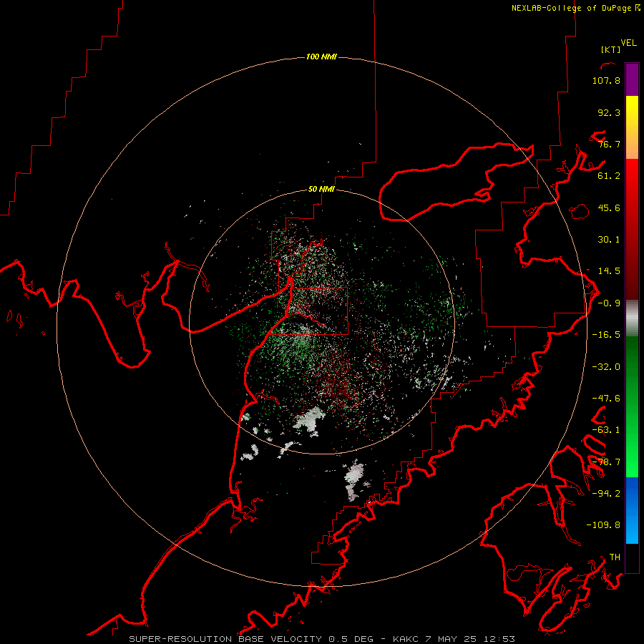Click the 100 NMI range ring label
644x644 pixels.
click(321, 57)
